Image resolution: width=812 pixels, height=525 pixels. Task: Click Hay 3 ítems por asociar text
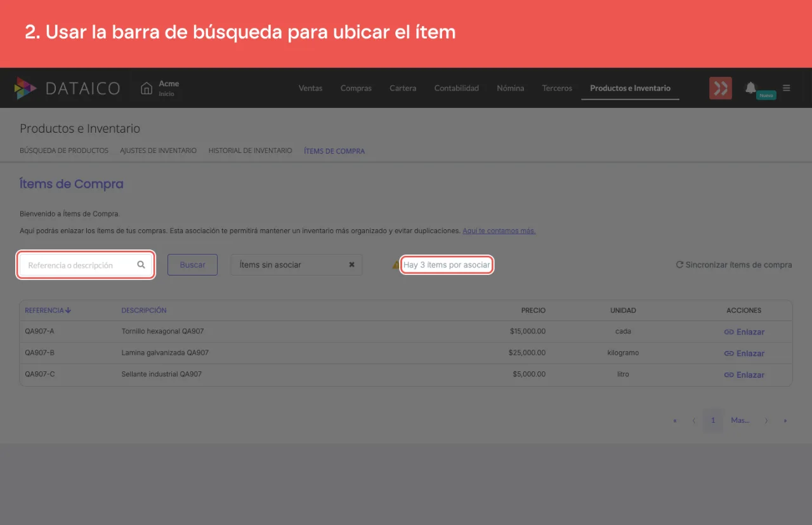[447, 265]
